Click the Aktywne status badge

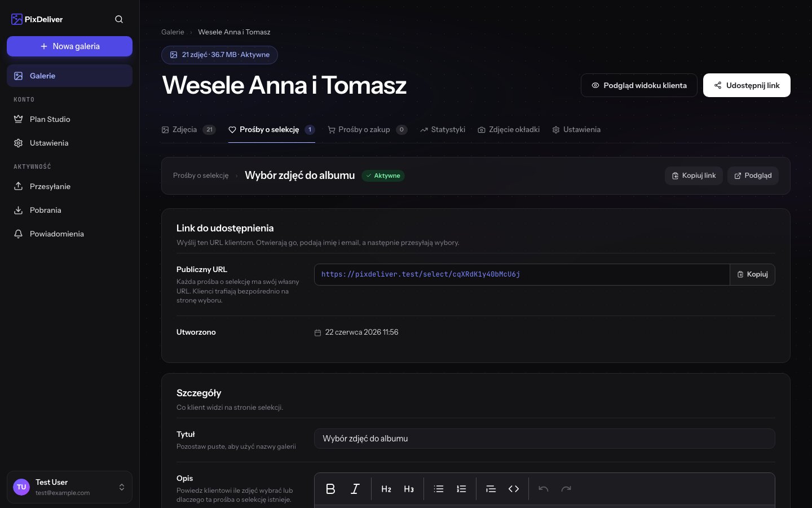pyautogui.click(x=383, y=176)
